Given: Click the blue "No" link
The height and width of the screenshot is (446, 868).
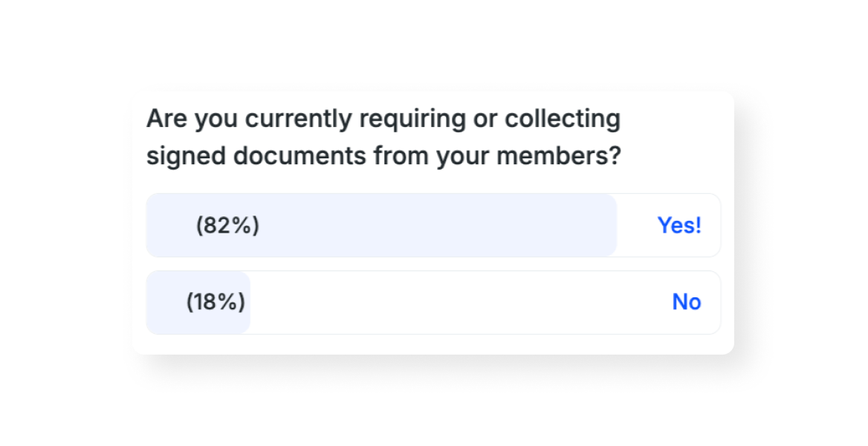Looking at the screenshot, I should point(686,302).
